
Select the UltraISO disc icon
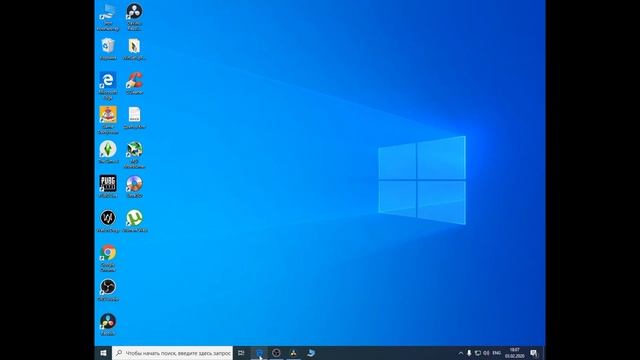(134, 187)
